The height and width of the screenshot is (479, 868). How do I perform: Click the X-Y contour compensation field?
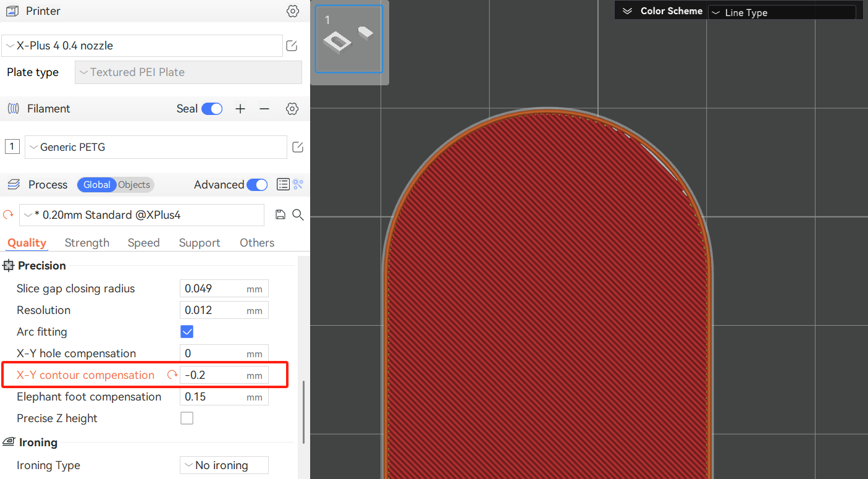224,375
